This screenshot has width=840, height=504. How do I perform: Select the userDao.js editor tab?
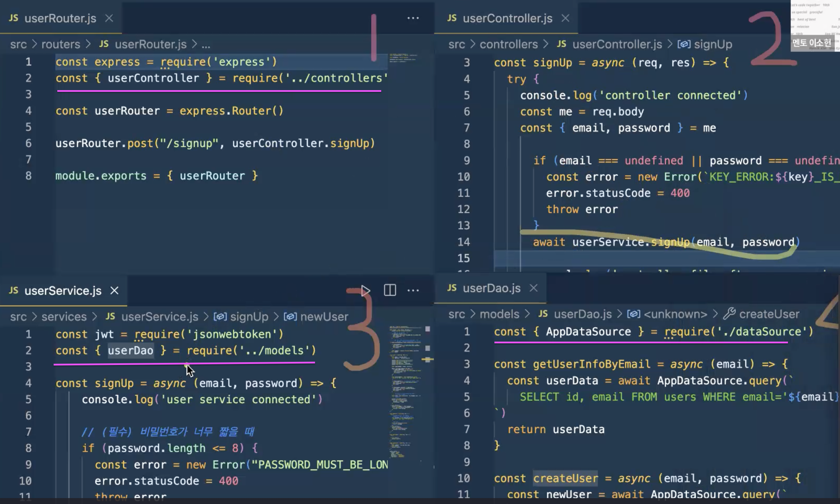point(491,288)
